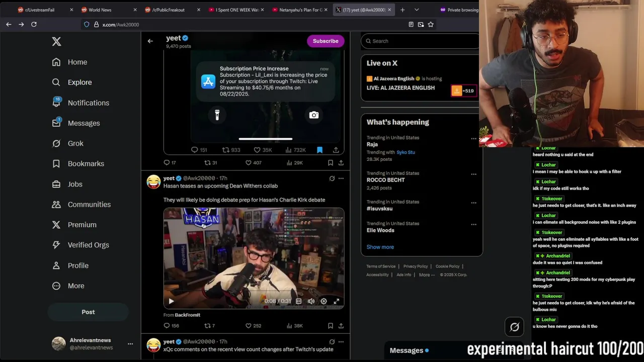Switch to the r/PublicFreakout tab
The image size is (644, 362).
click(x=172, y=10)
